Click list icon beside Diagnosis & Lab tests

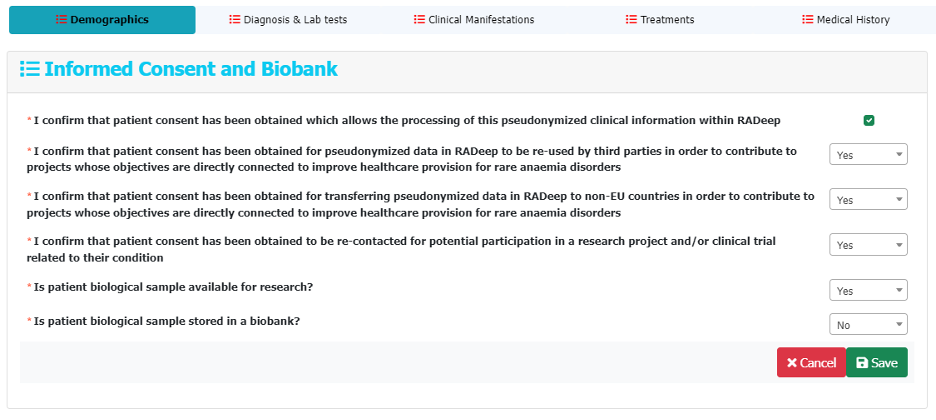click(235, 20)
